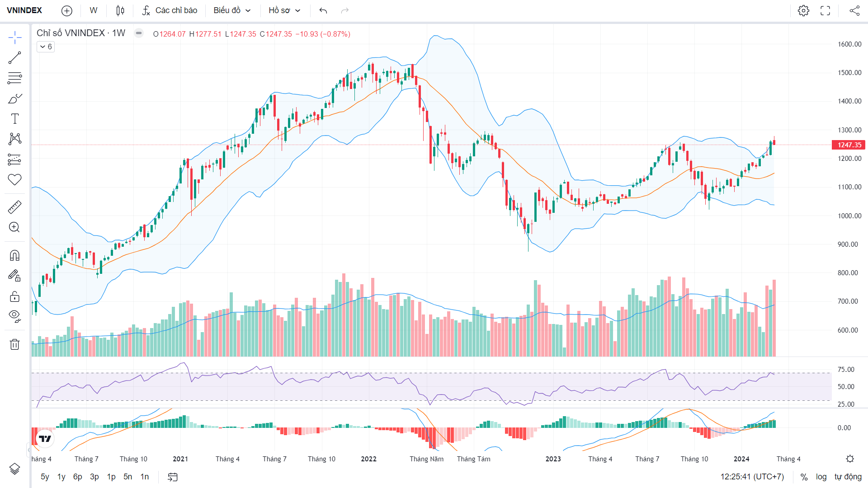
Task: Open the object tree layers icon
Action: pyautogui.click(x=14, y=469)
